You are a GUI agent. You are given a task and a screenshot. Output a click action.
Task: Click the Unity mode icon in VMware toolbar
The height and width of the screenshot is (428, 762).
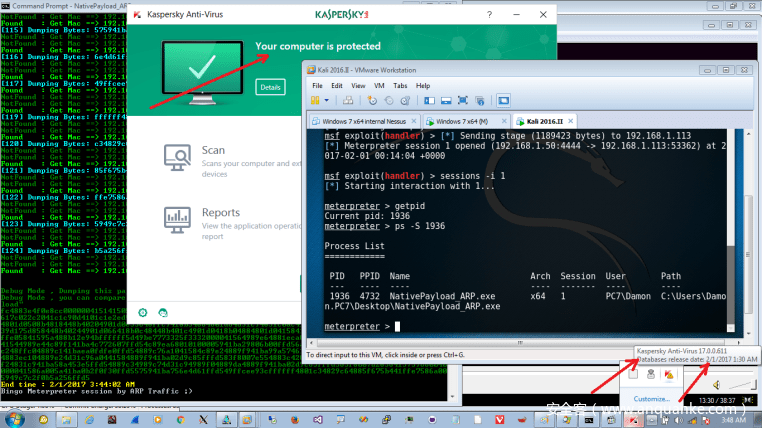point(480,101)
